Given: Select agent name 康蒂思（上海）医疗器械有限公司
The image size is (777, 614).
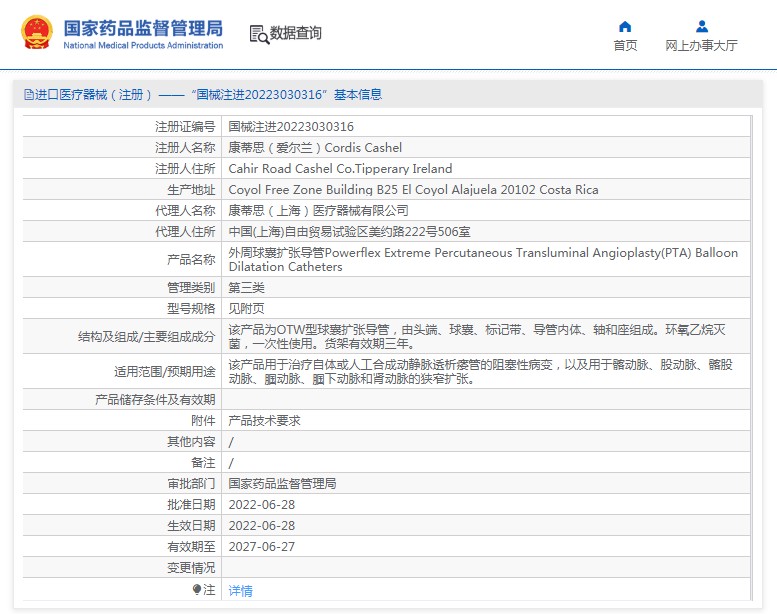Looking at the screenshot, I should click(319, 211).
